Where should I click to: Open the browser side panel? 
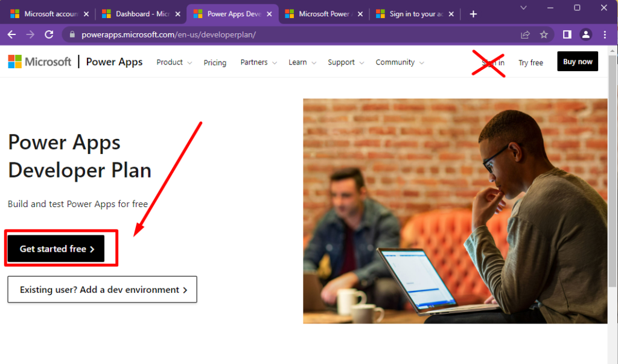point(567,34)
